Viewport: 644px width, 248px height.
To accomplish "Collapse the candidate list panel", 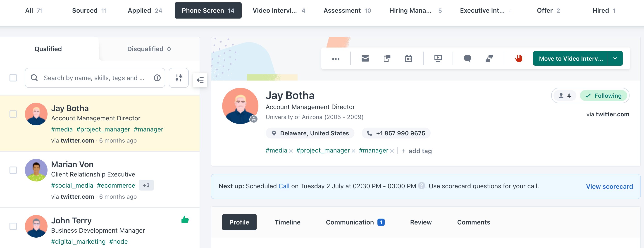I will pyautogui.click(x=200, y=80).
